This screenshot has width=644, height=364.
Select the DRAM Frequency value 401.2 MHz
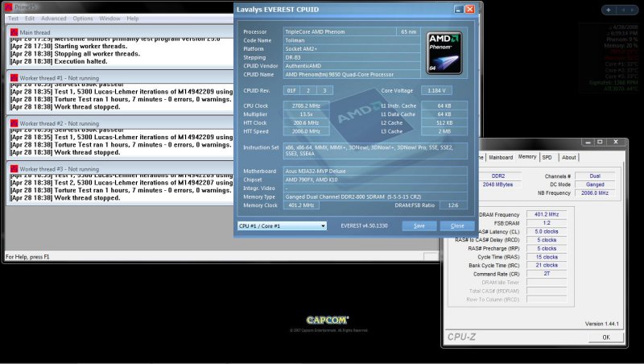(x=547, y=214)
